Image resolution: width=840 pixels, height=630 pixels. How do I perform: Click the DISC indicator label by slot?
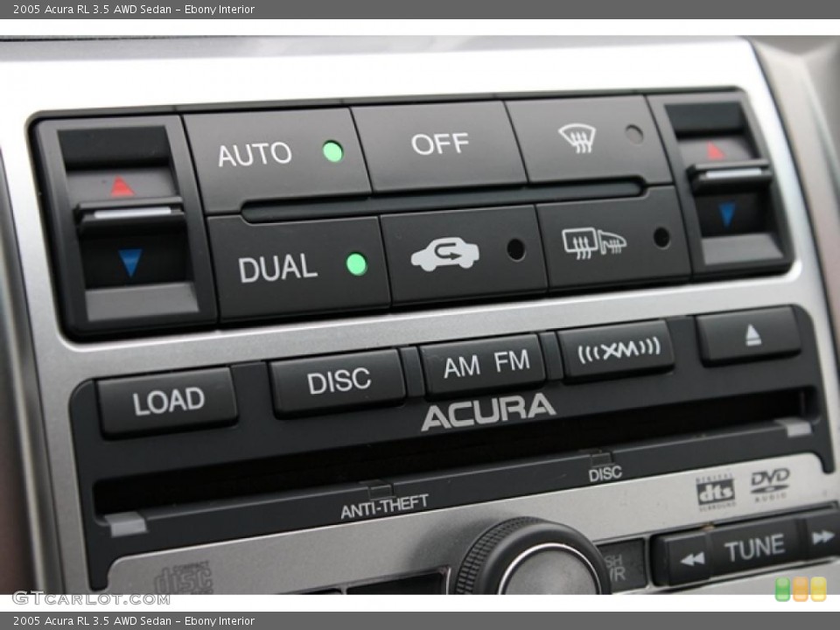click(x=605, y=474)
